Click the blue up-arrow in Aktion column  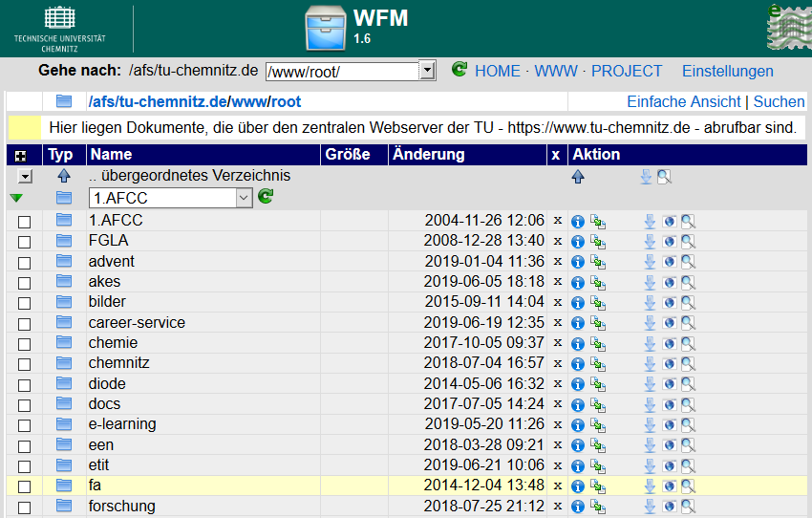pos(577,177)
